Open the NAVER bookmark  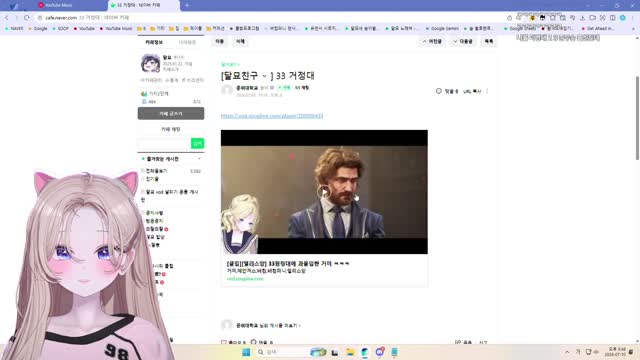(x=14, y=29)
